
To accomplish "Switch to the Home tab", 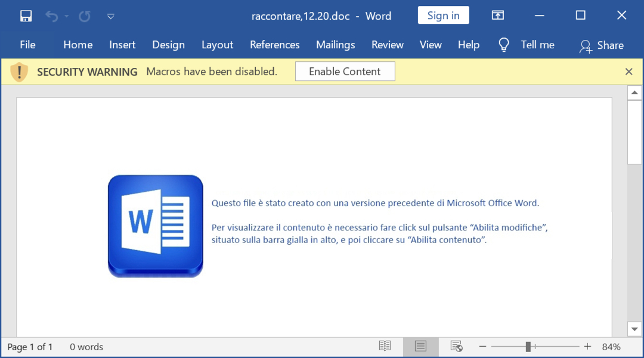I will [78, 45].
